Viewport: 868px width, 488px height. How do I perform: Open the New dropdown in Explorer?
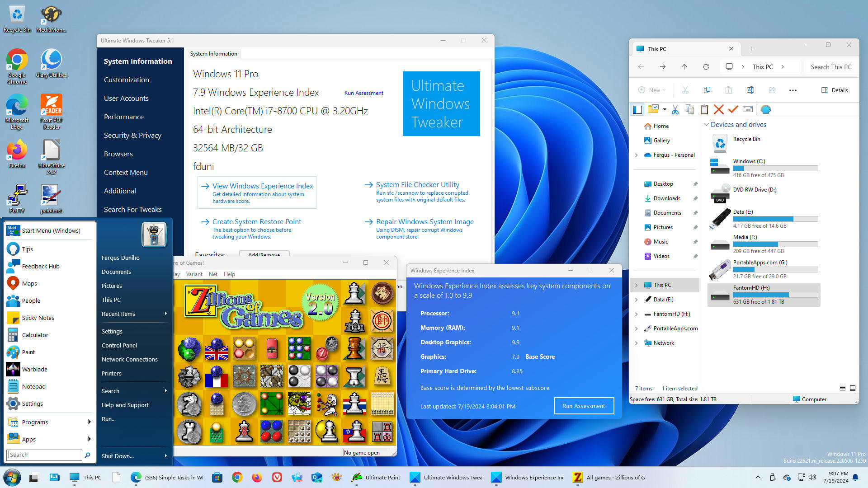(x=651, y=90)
